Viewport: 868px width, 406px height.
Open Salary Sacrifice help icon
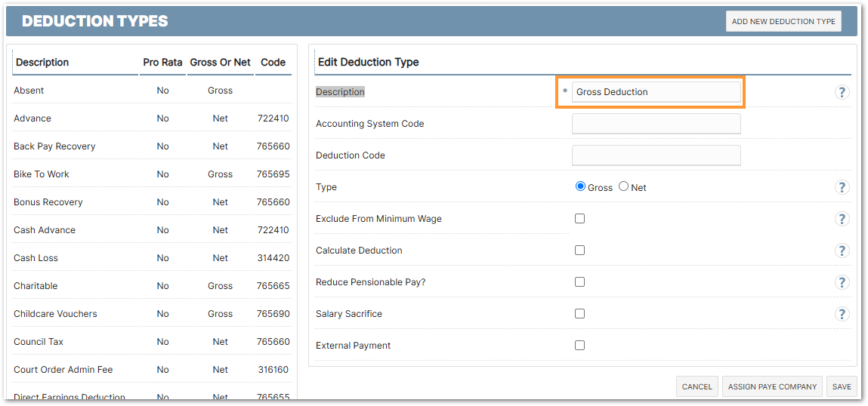tap(842, 314)
